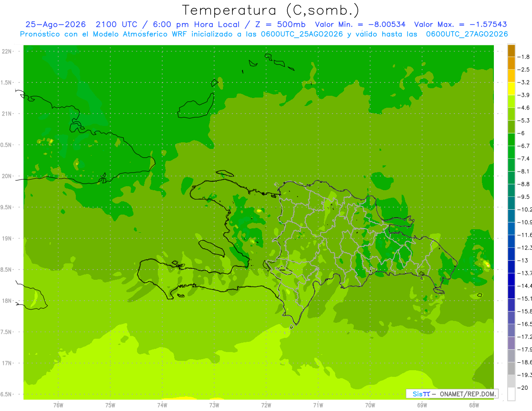The width and height of the screenshot is (532, 411).
Task: Click the "22N" latitude axis label
Action: pyautogui.click(x=6, y=51)
